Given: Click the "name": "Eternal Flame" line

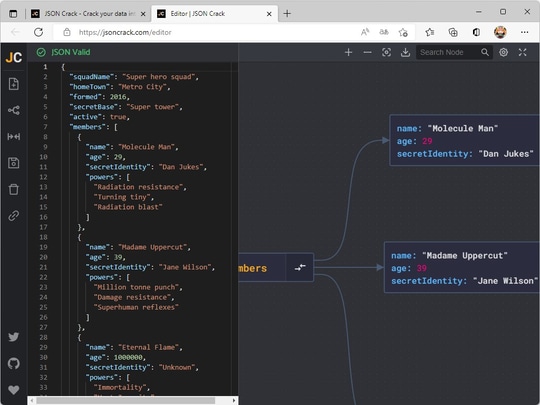Looking at the screenshot, I should (134, 347).
